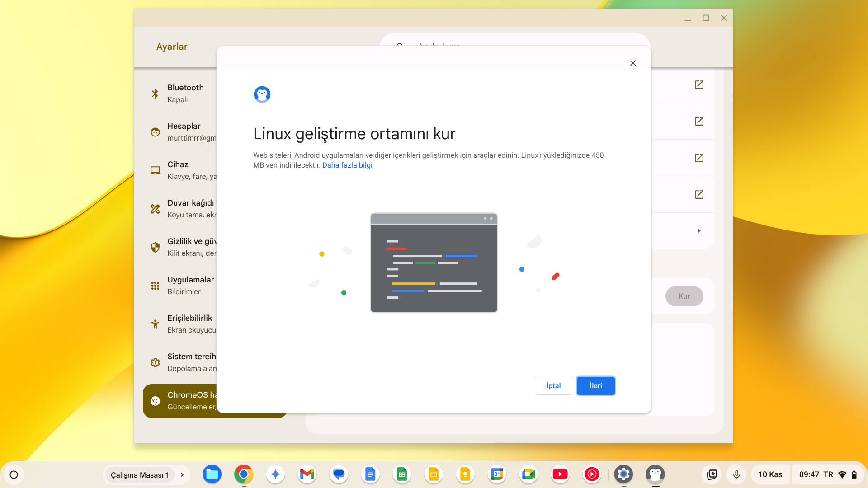
Task: Click the İleri button
Action: tap(595, 386)
